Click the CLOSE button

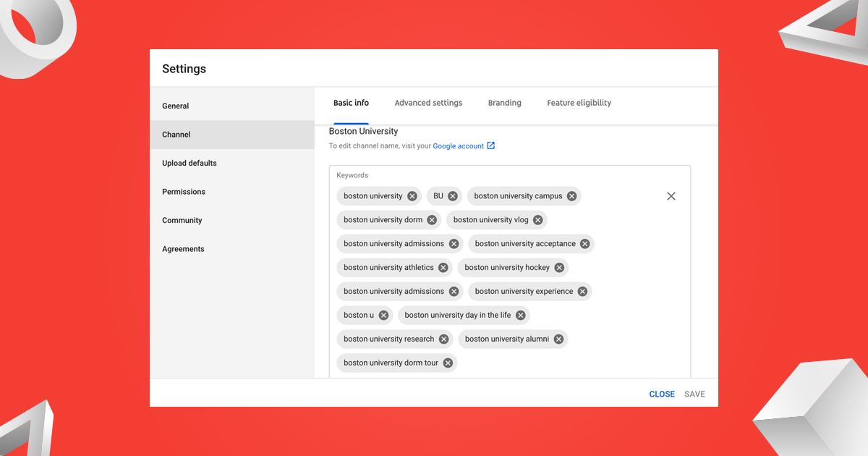point(662,394)
